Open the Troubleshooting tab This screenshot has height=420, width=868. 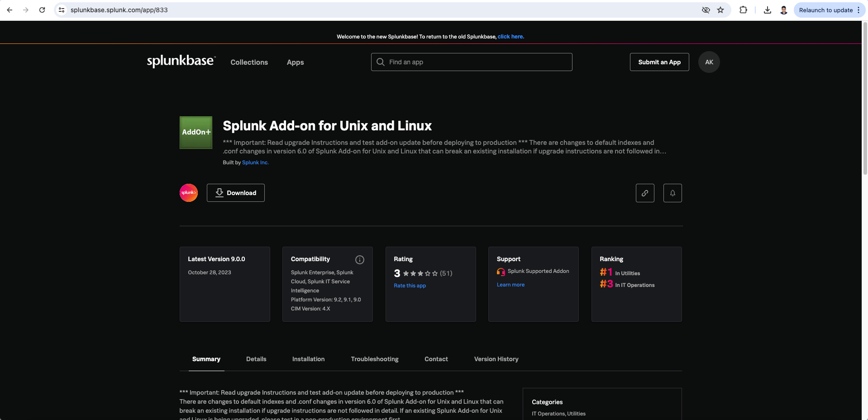click(x=375, y=359)
